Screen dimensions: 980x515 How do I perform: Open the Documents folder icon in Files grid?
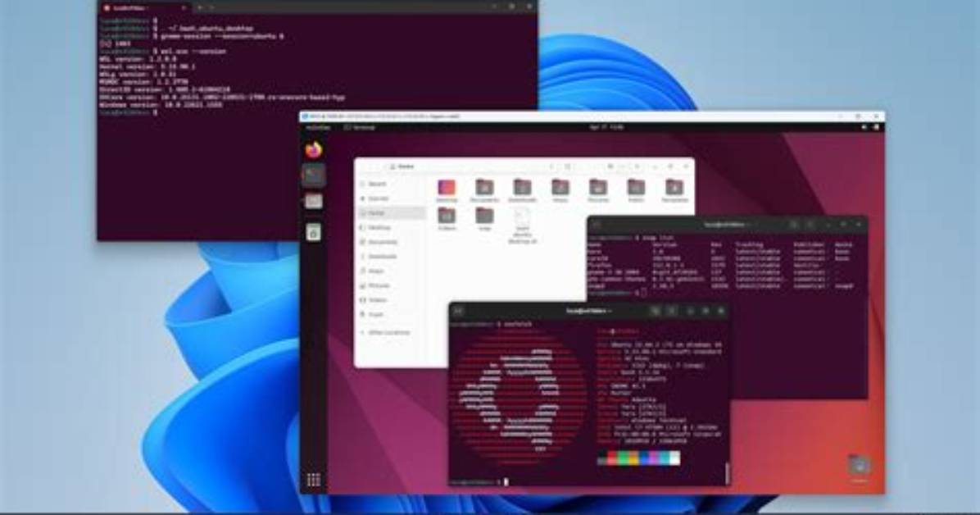click(484, 190)
